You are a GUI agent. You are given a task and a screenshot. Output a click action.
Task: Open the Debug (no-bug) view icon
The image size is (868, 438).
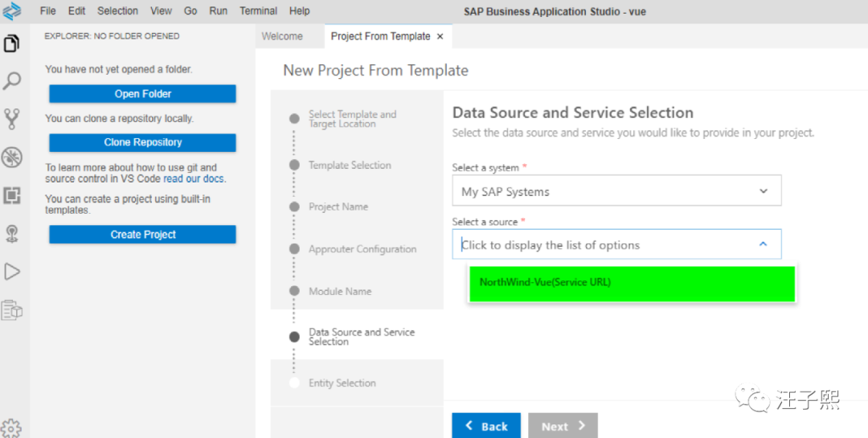(12, 157)
